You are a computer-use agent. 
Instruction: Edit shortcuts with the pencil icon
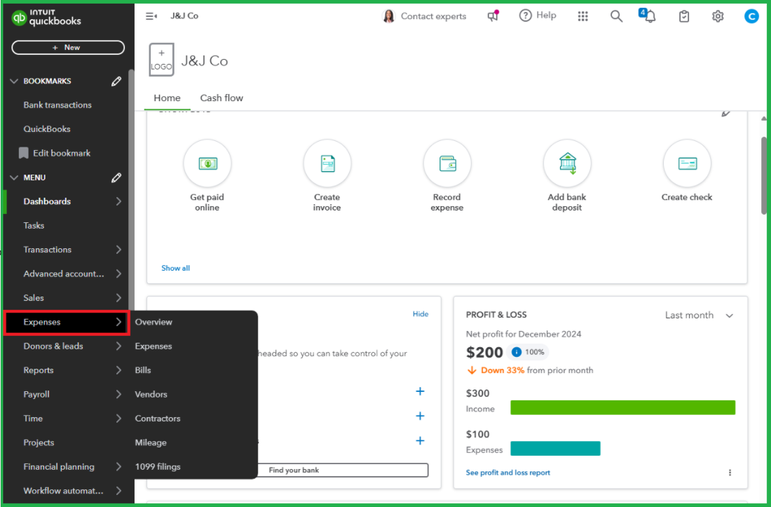(x=726, y=114)
